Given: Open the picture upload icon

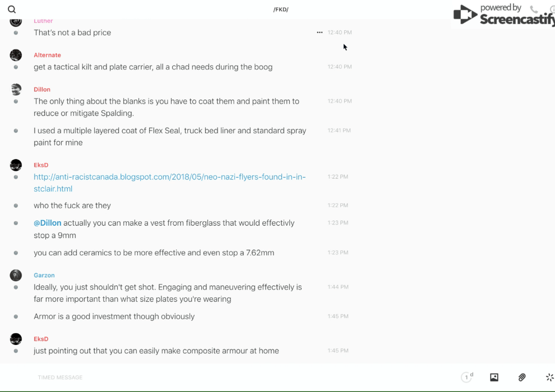Looking at the screenshot, I should pos(494,377).
